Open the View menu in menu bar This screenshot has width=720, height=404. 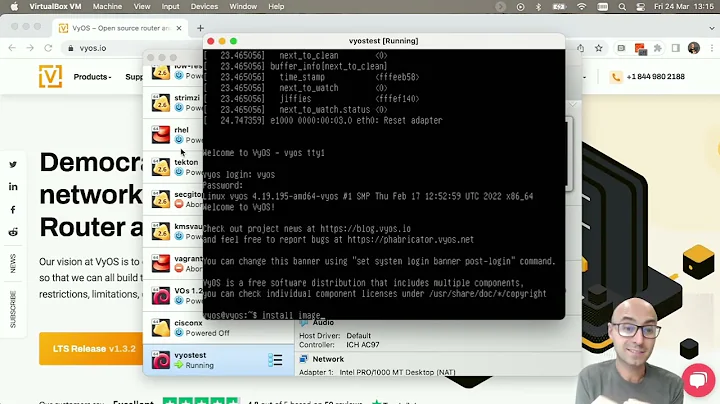142,6
